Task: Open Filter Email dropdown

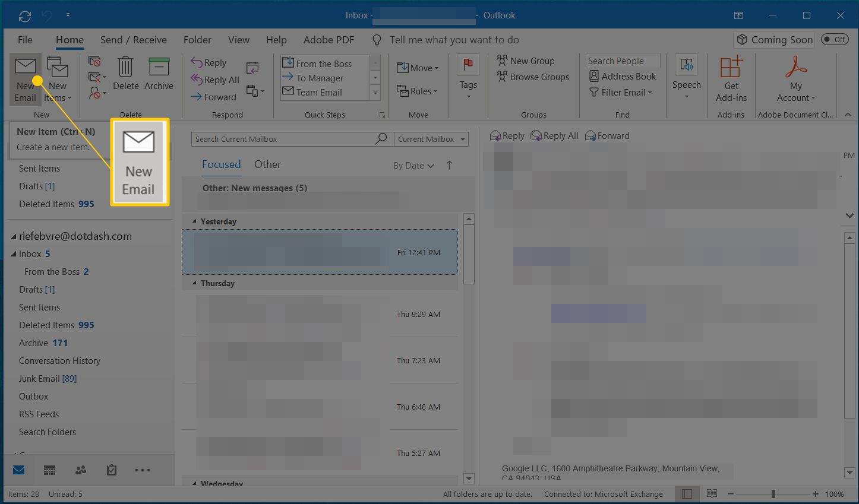Action: click(621, 92)
